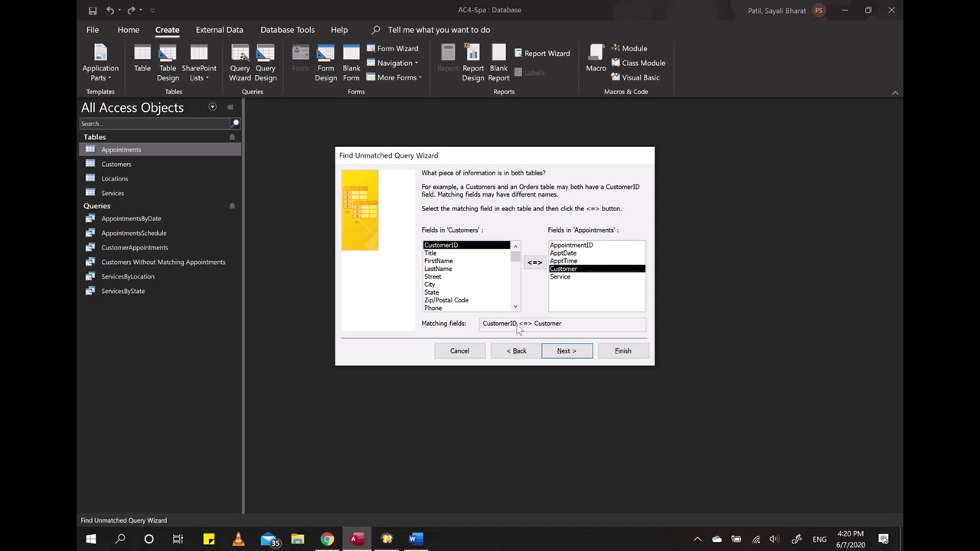Collapse the navigation pane shutter

pos(230,107)
